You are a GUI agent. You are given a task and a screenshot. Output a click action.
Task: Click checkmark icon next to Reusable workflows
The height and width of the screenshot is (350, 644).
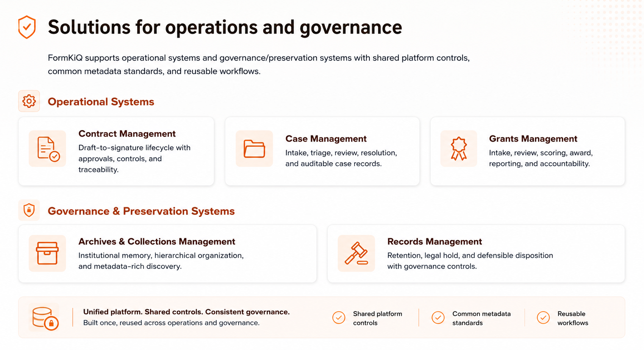543,317
